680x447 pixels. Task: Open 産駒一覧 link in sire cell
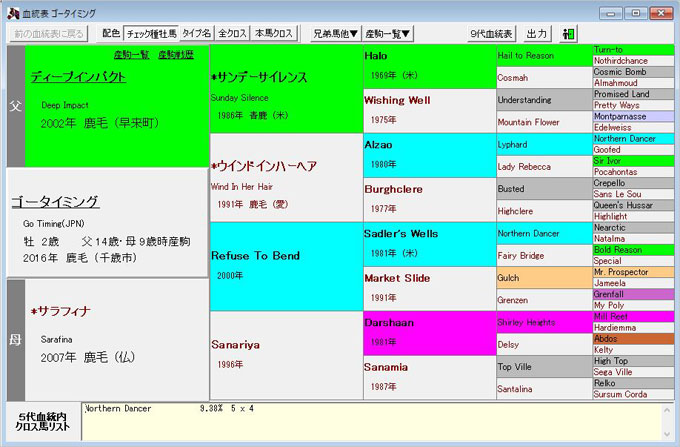click(x=131, y=55)
